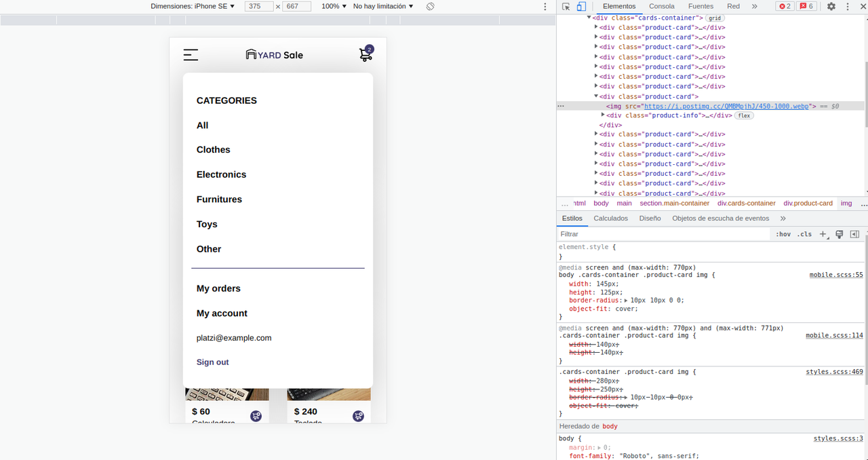The width and height of the screenshot is (868, 460).
Task: Open the styles.scss:469 source link
Action: click(x=834, y=372)
